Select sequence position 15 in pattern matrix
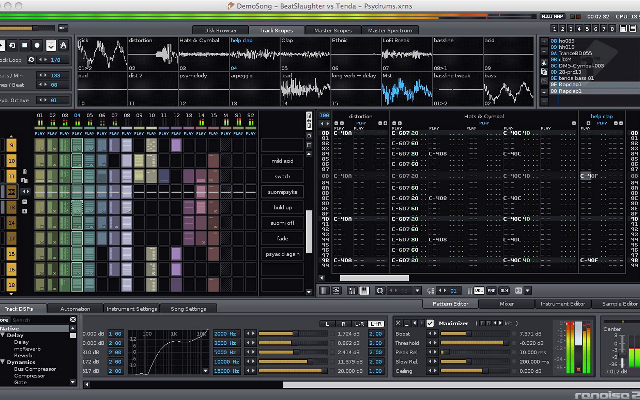 coord(11,254)
